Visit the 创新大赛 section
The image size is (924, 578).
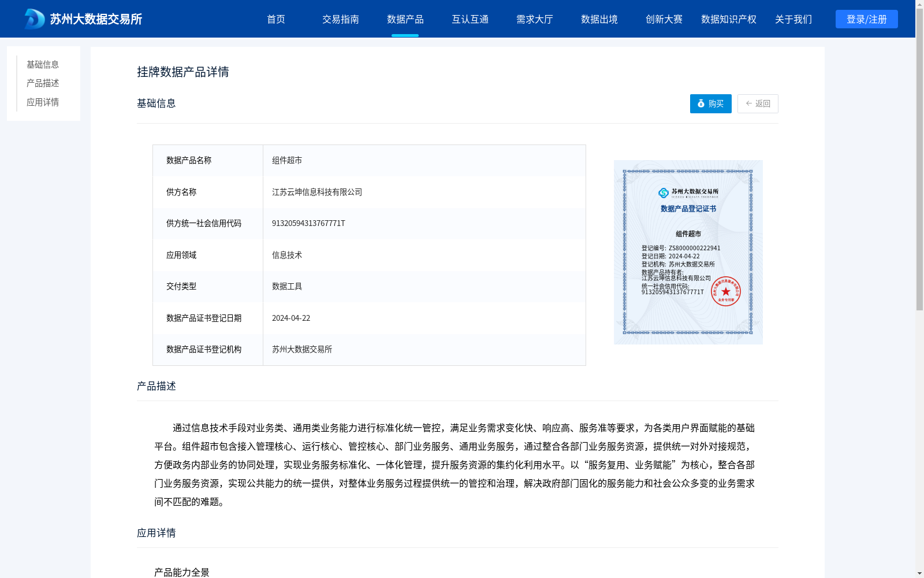point(664,19)
